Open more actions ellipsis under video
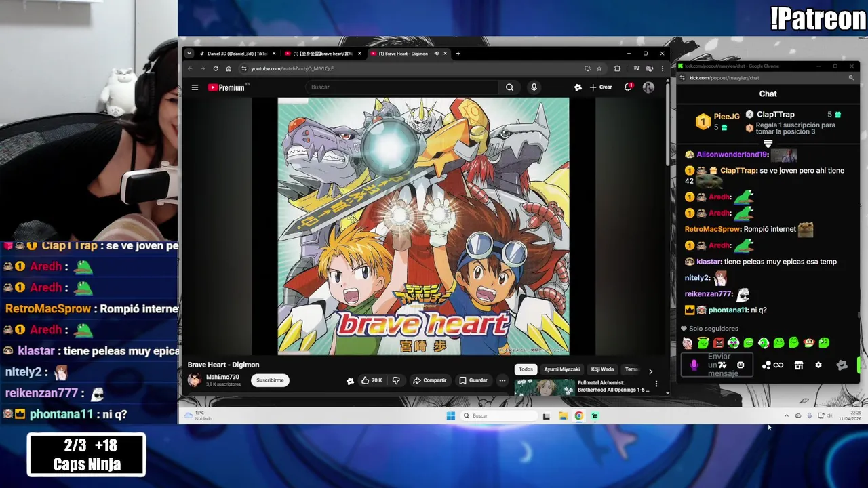Screen dimensions: 868x488 502,380
